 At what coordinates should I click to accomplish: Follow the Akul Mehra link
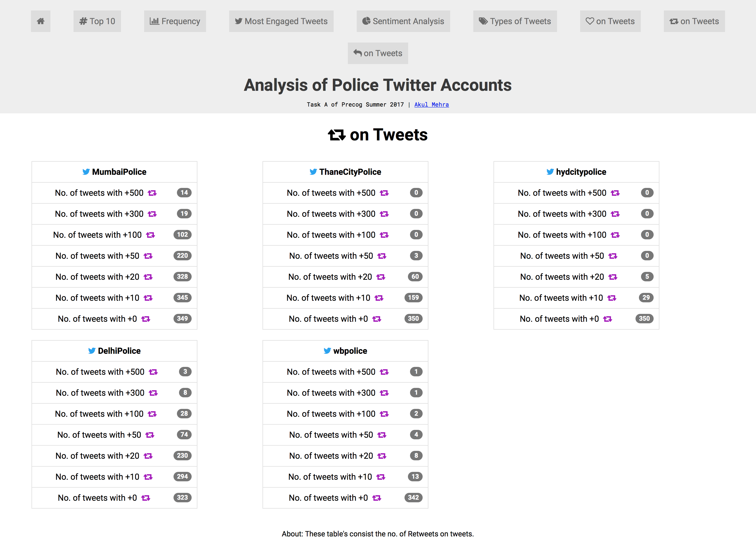pos(431,105)
